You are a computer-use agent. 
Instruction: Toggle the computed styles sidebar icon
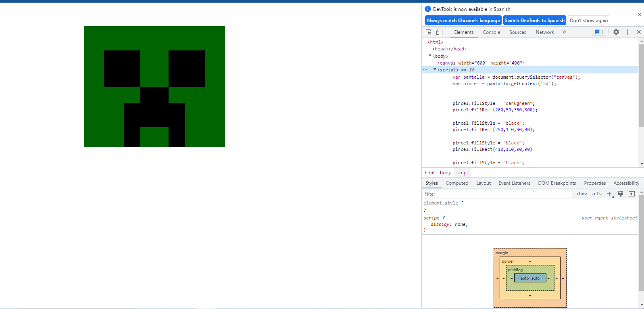click(632, 194)
